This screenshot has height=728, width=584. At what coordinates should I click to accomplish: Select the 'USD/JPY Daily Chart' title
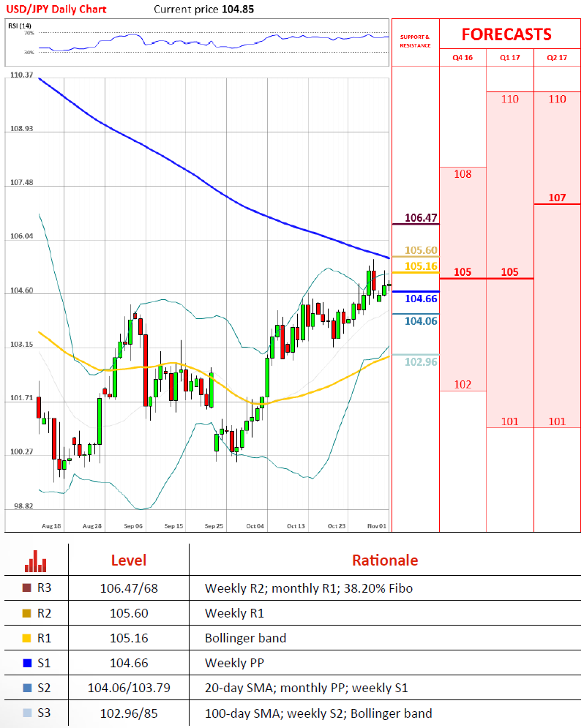56,10
